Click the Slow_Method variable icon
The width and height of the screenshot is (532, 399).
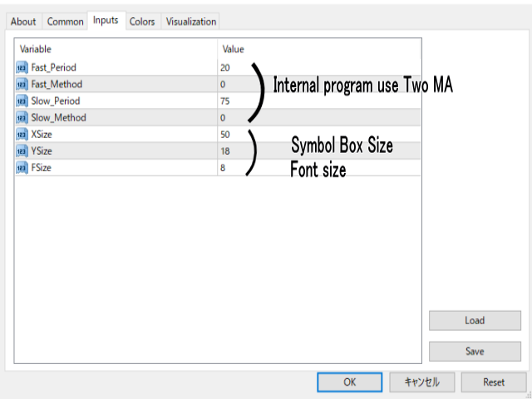point(22,117)
